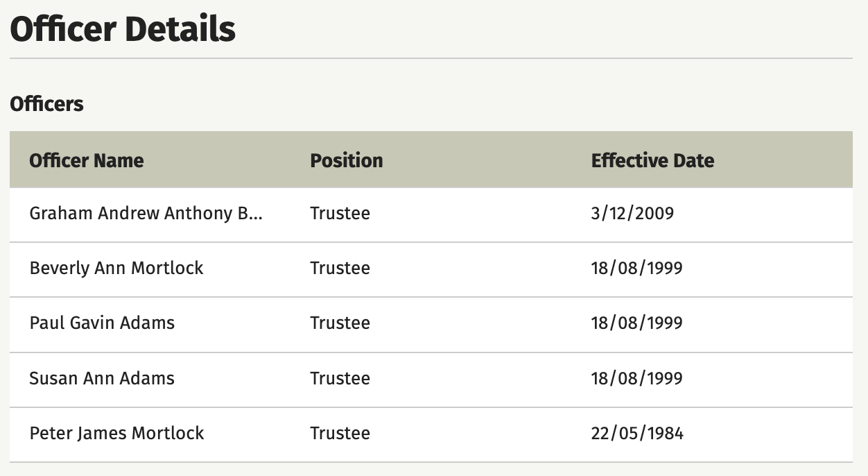Click Trustee position for Paul Gavin Adams
Image resolution: width=868 pixels, height=476 pixels.
tap(340, 323)
